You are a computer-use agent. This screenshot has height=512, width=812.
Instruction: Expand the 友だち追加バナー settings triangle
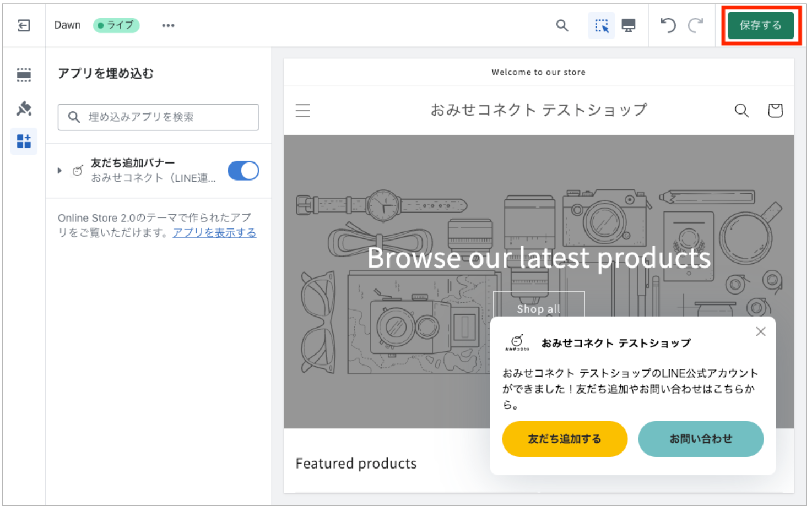pyautogui.click(x=59, y=171)
